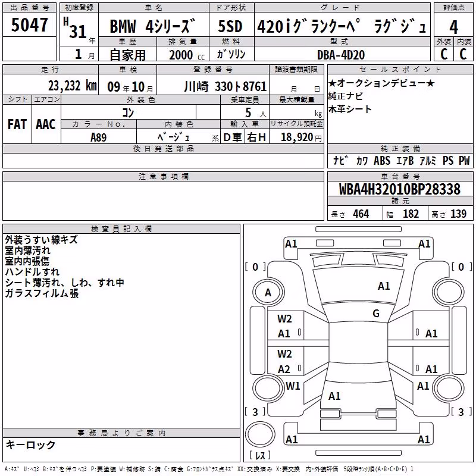This screenshot has height=476, width=476.
Task: Click the W1 mark on the rear fender
Action: coord(293,386)
